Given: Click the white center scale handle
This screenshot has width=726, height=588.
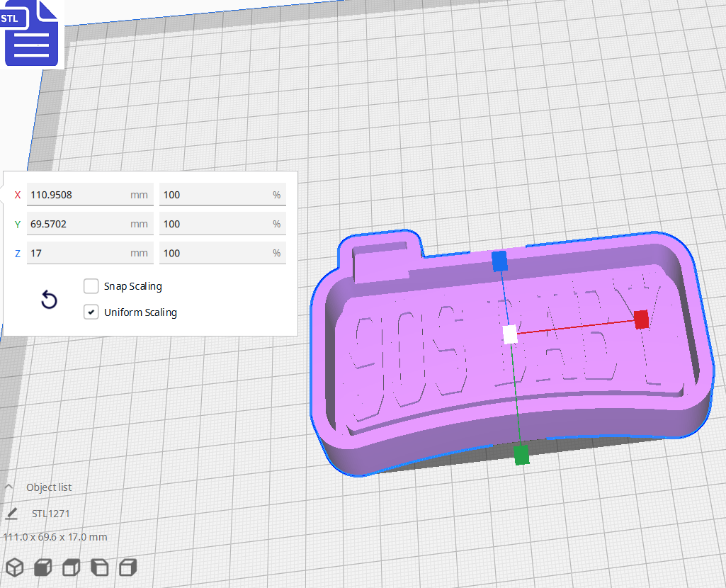Looking at the screenshot, I should 509,336.
